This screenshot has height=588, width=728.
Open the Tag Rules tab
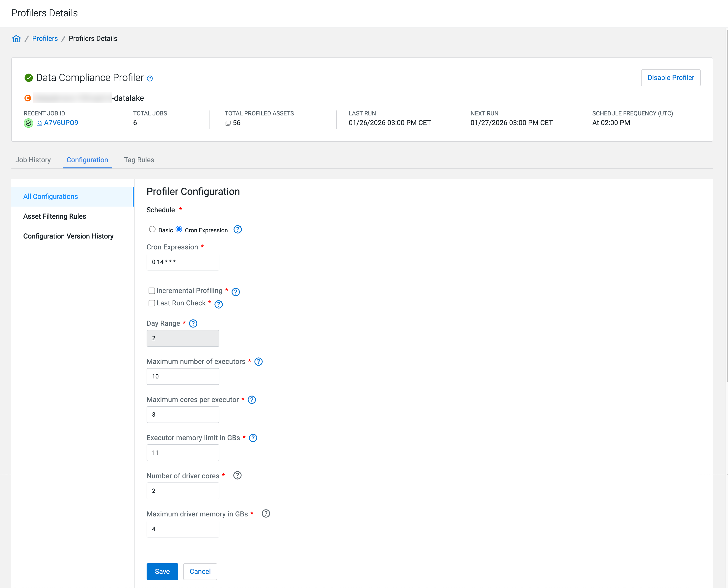click(x=139, y=160)
